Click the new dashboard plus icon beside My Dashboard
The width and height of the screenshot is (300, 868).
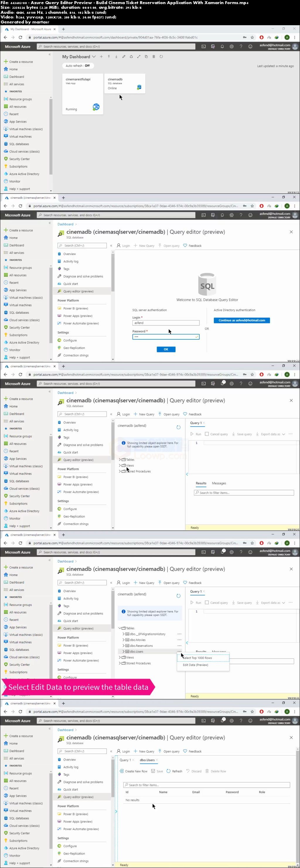(x=101, y=57)
